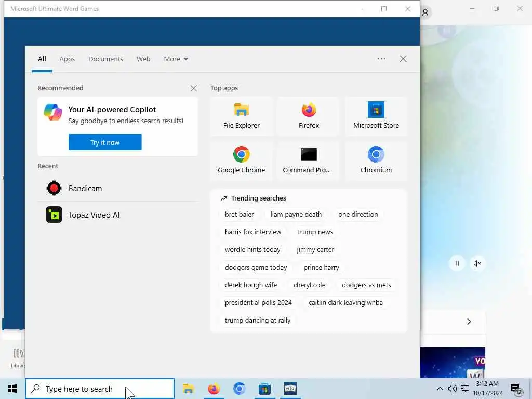Switch to the Documents search tab
The width and height of the screenshot is (532, 399).
coord(105,59)
